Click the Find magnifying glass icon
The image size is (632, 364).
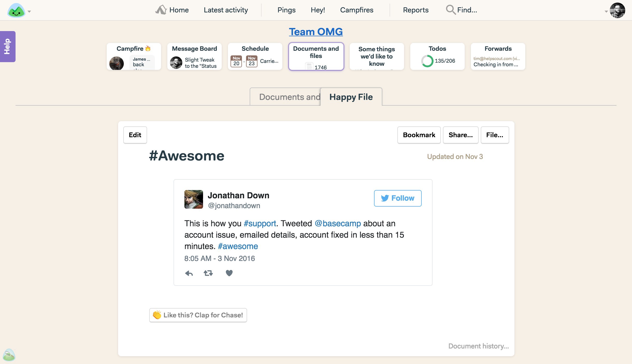tap(451, 10)
